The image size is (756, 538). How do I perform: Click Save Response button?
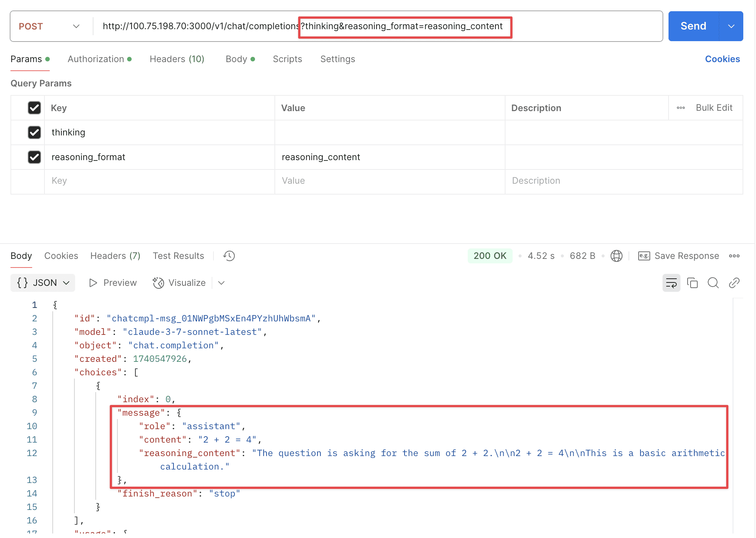pos(679,256)
